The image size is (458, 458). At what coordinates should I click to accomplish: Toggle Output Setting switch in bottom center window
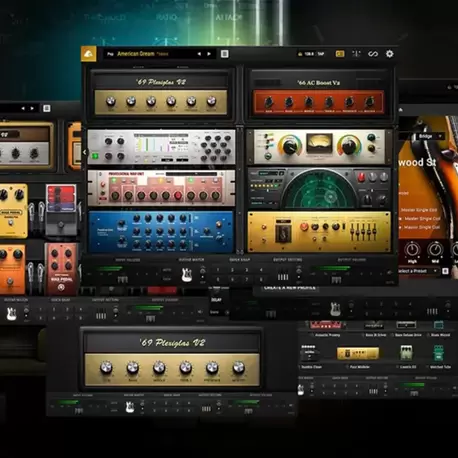tap(219, 407)
